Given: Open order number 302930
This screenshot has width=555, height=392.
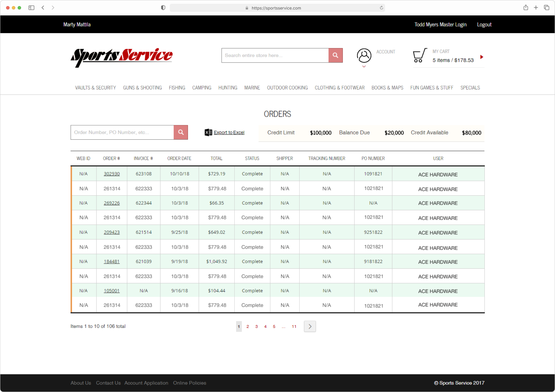Looking at the screenshot, I should click(112, 174).
